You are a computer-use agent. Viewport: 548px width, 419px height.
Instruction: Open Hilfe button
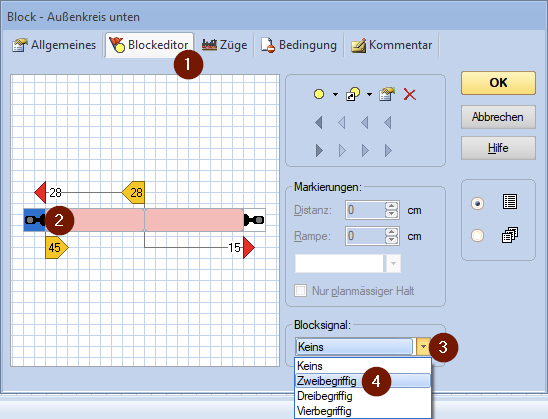pyautogui.click(x=498, y=148)
